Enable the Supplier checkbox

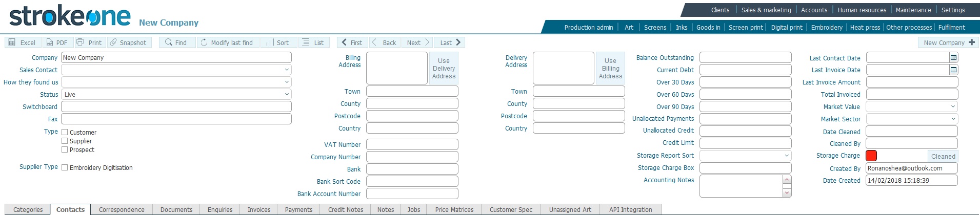click(65, 141)
